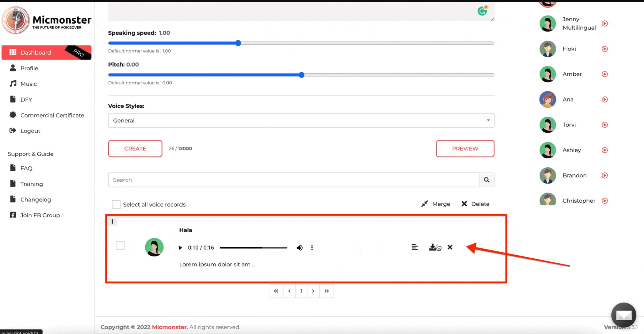The width and height of the screenshot is (644, 334).
Task: Expand the Voice Styles dropdown
Action: (x=301, y=120)
